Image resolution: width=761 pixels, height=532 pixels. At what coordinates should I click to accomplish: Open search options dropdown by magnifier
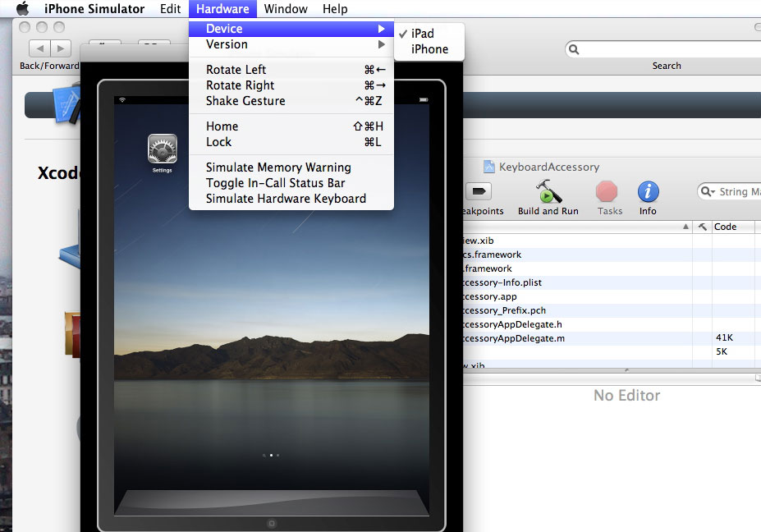[x=708, y=191]
